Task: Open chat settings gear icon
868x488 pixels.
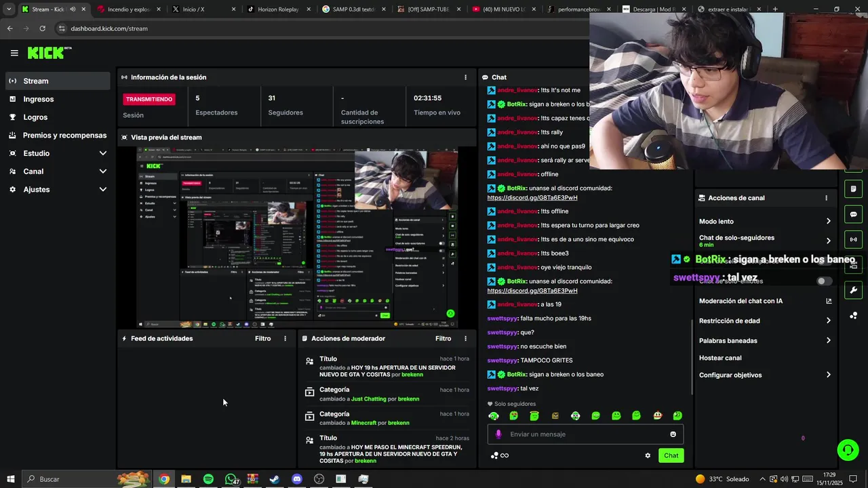Action: [x=648, y=455]
